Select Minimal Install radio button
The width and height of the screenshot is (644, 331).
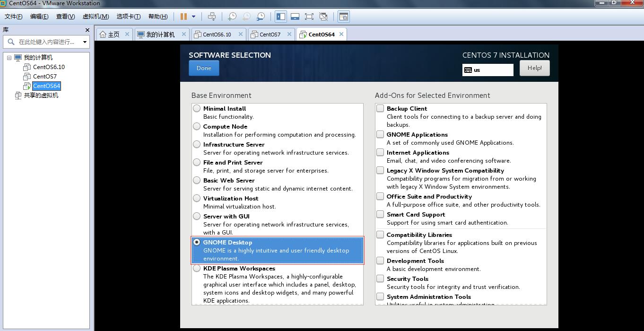197,108
